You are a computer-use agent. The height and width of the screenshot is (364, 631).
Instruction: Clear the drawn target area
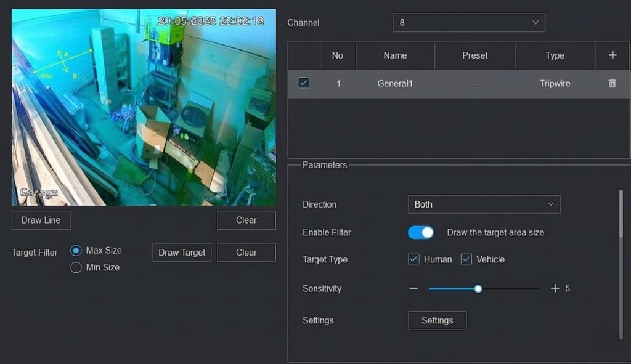click(x=246, y=252)
